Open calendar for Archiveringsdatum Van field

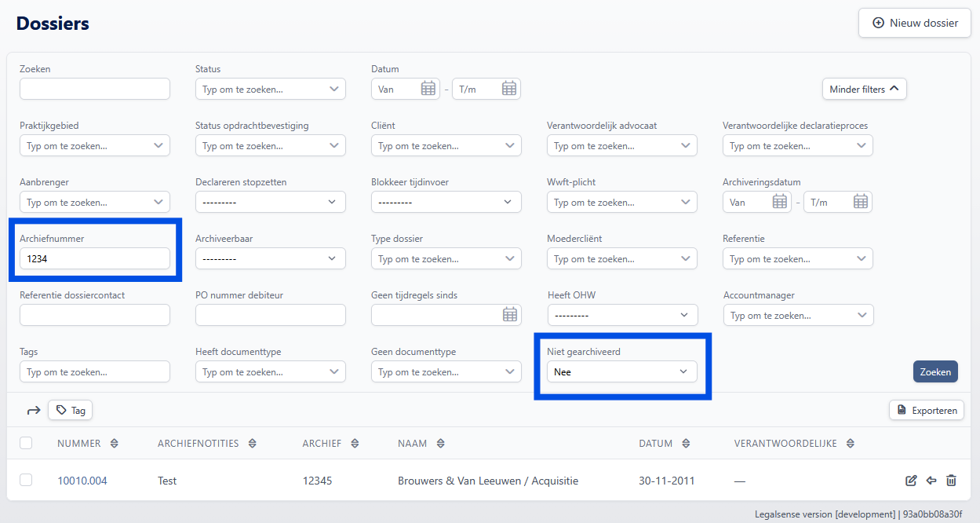[x=779, y=202]
